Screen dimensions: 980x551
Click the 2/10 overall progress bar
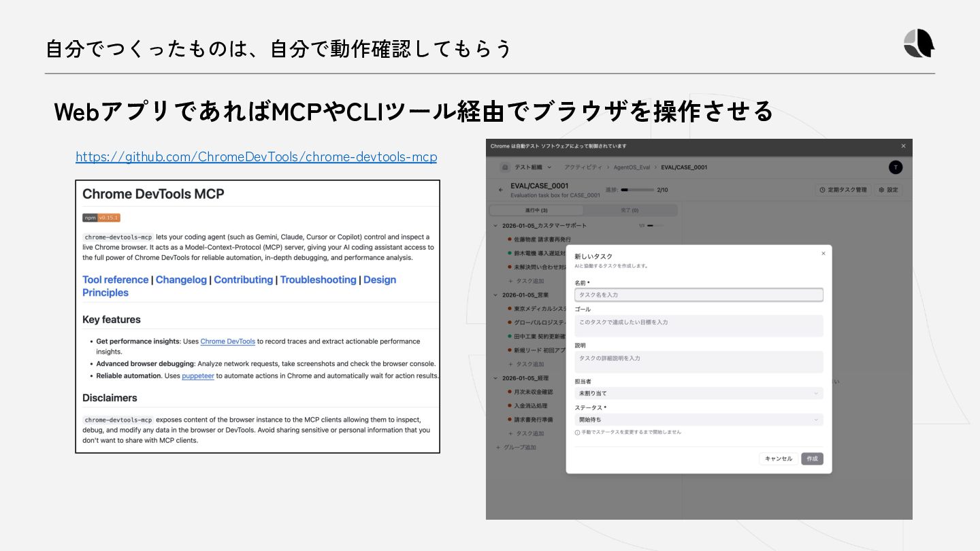(x=636, y=190)
